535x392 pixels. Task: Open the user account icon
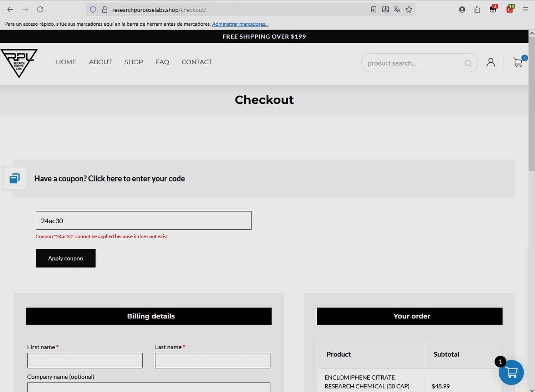[x=491, y=62]
